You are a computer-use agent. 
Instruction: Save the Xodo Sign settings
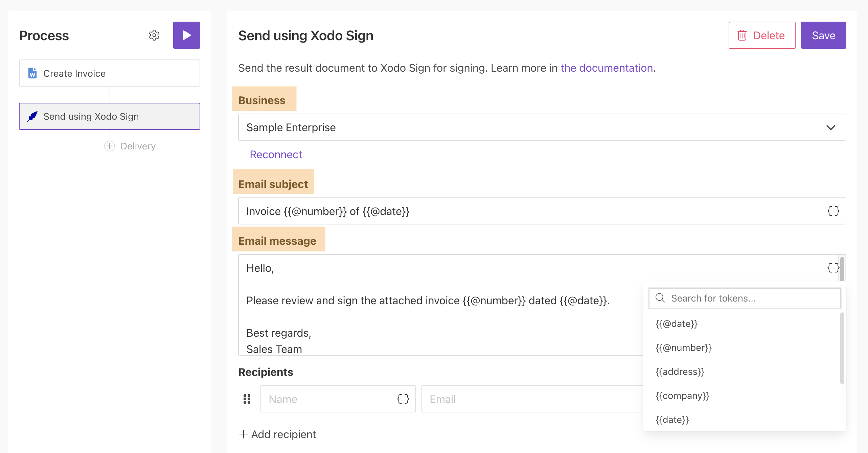point(823,35)
